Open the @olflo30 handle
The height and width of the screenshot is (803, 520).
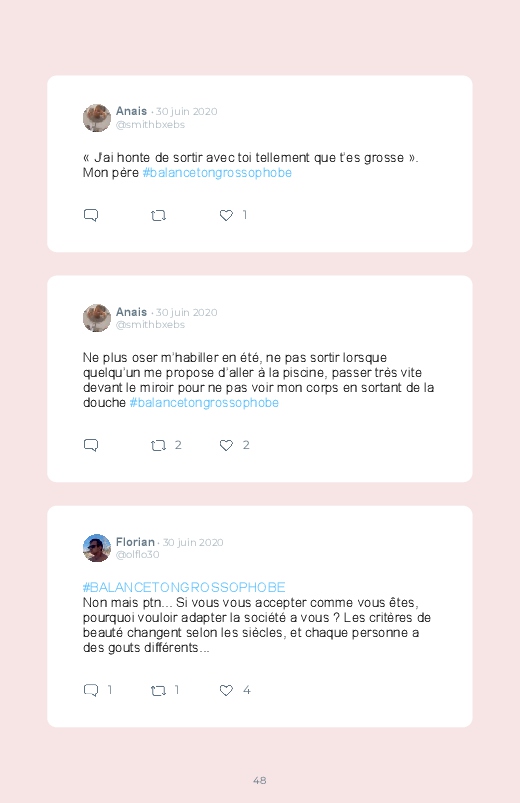pos(137,555)
